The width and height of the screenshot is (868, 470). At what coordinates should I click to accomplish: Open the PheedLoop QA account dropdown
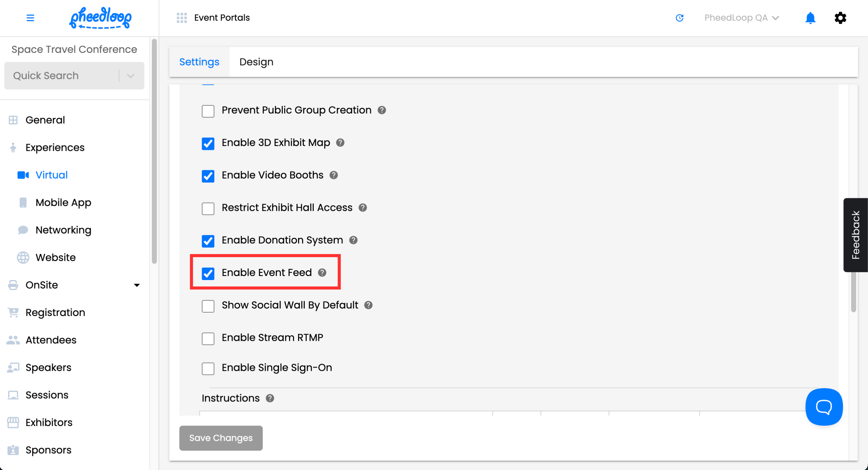[741, 18]
